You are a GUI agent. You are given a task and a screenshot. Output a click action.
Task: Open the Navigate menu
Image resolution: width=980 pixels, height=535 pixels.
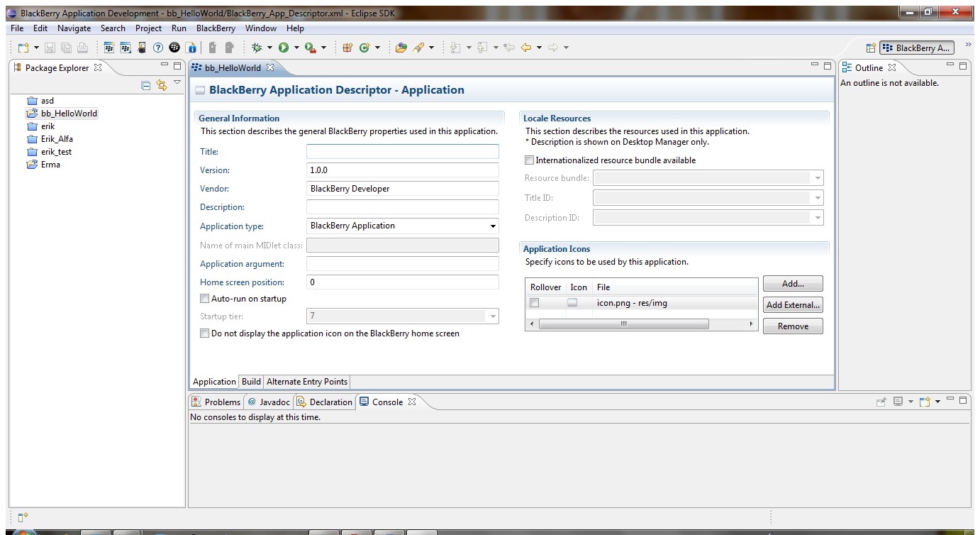tap(74, 28)
